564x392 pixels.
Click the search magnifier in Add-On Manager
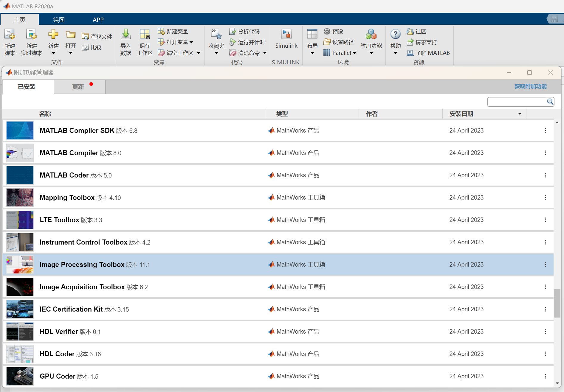point(550,102)
